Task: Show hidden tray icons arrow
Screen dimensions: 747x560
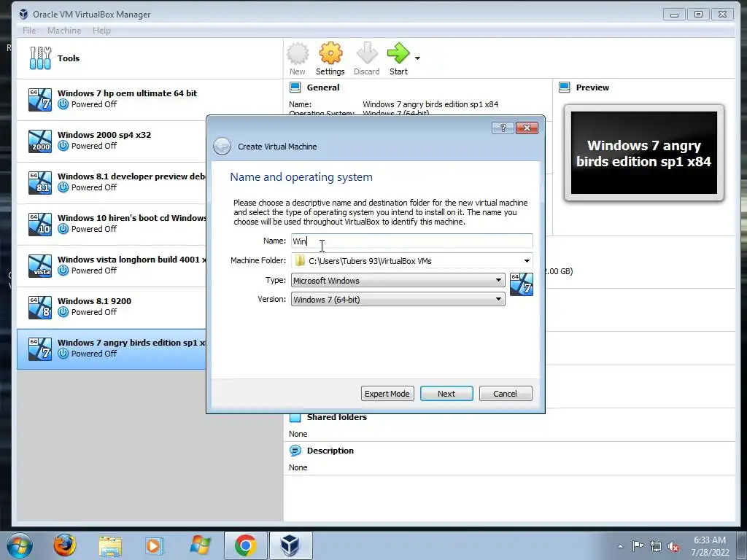Action: [x=620, y=546]
